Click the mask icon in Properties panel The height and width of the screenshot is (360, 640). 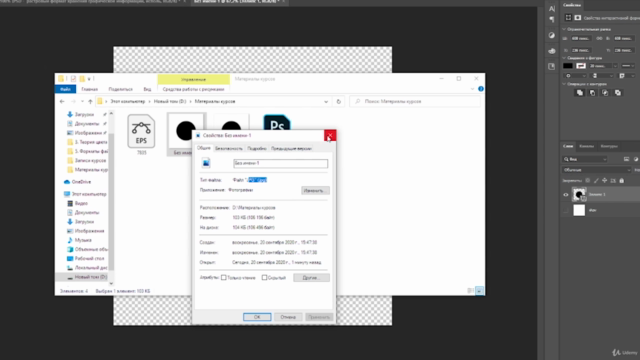click(578, 18)
